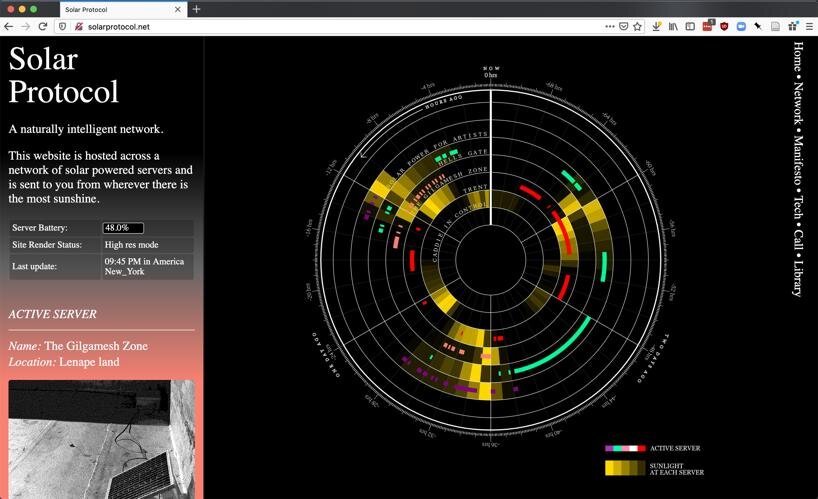This screenshot has height=499, width=818.
Task: Open the Firefox downloads panel
Action: tap(656, 27)
